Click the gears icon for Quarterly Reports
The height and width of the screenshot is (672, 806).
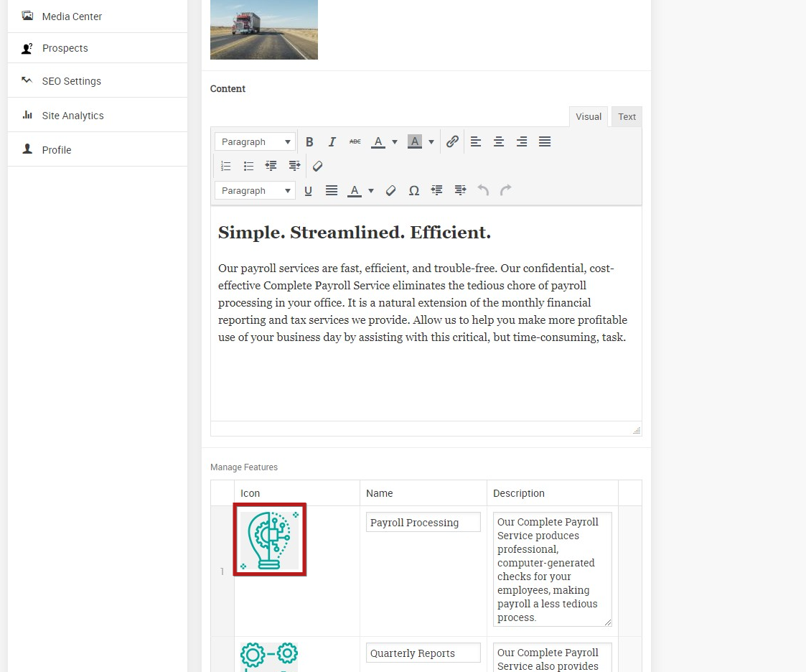tap(269, 657)
